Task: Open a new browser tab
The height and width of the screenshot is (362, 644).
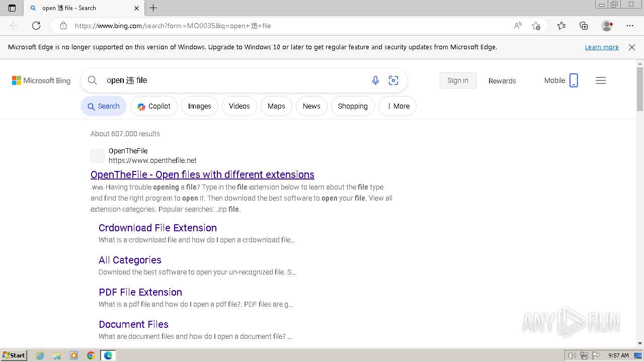Action: click(x=153, y=8)
